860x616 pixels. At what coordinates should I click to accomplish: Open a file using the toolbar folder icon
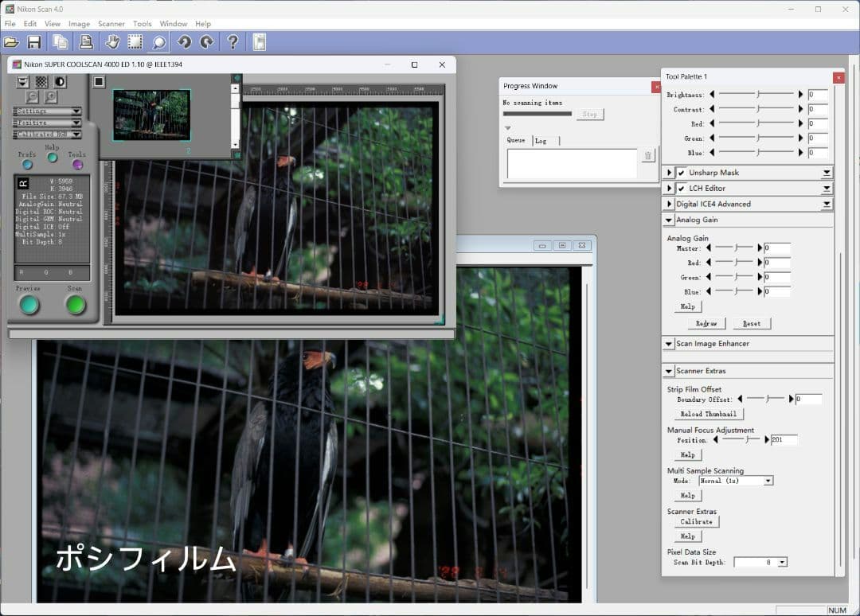point(11,41)
